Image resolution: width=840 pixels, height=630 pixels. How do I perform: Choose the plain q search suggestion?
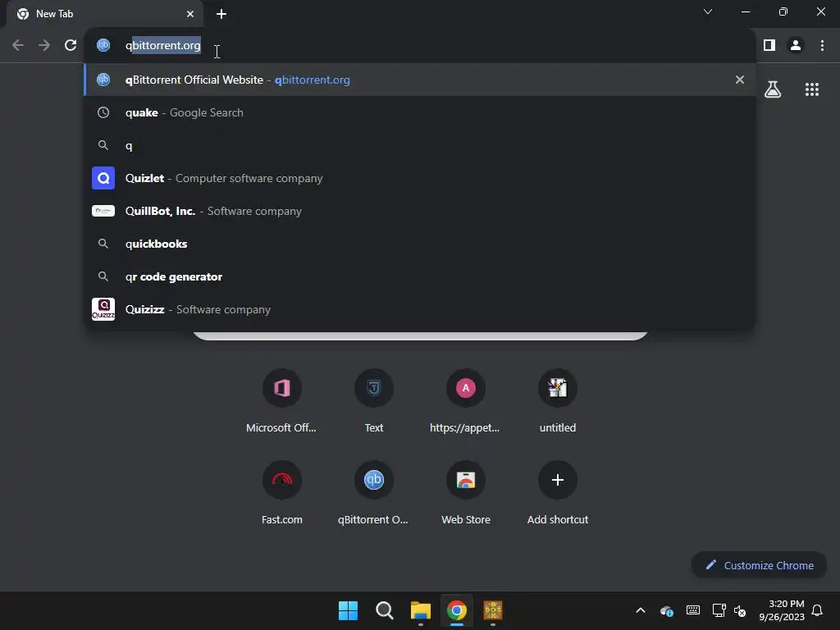tap(420, 145)
